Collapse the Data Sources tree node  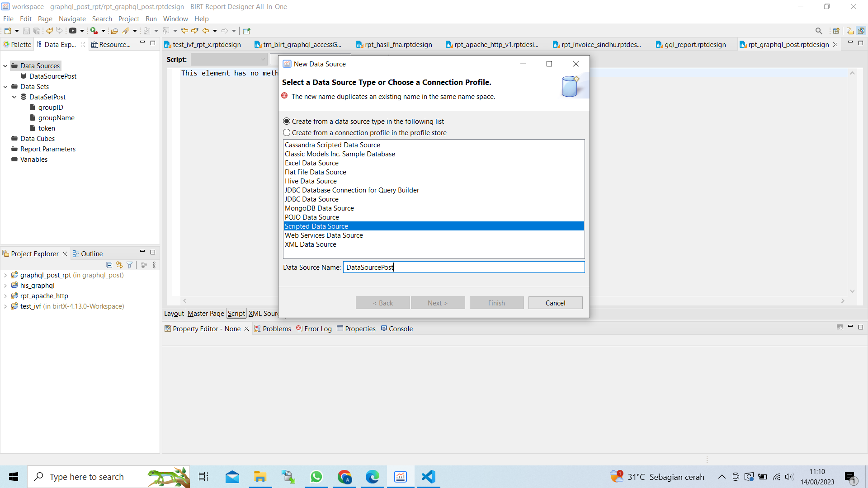click(5, 66)
